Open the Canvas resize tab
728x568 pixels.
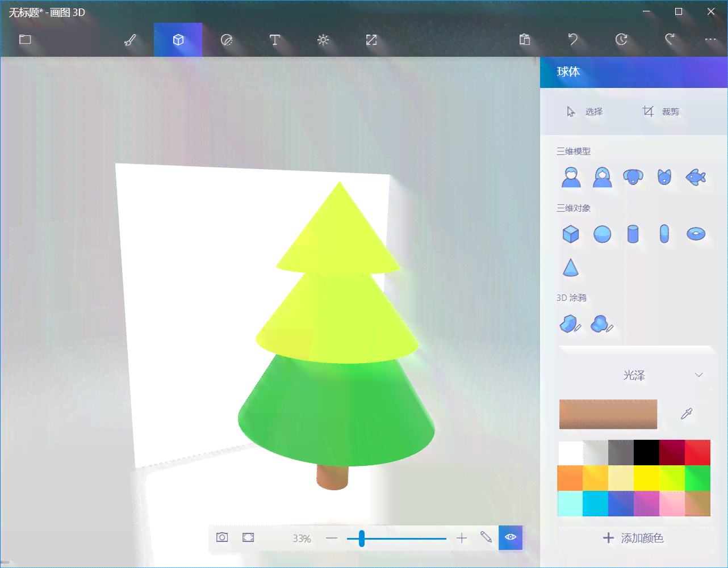[371, 40]
